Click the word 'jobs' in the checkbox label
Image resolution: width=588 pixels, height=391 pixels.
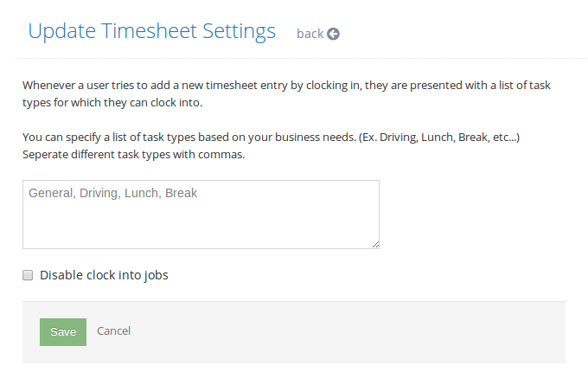coord(156,275)
